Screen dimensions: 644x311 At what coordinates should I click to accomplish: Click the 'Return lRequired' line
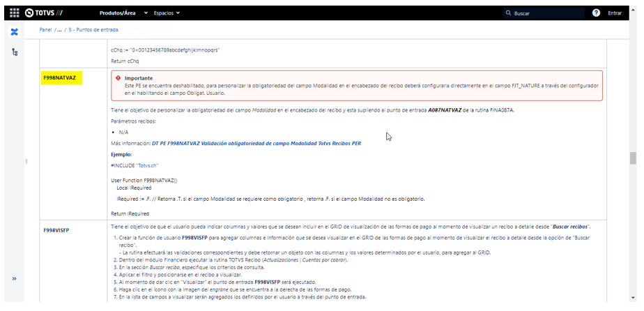130,213
